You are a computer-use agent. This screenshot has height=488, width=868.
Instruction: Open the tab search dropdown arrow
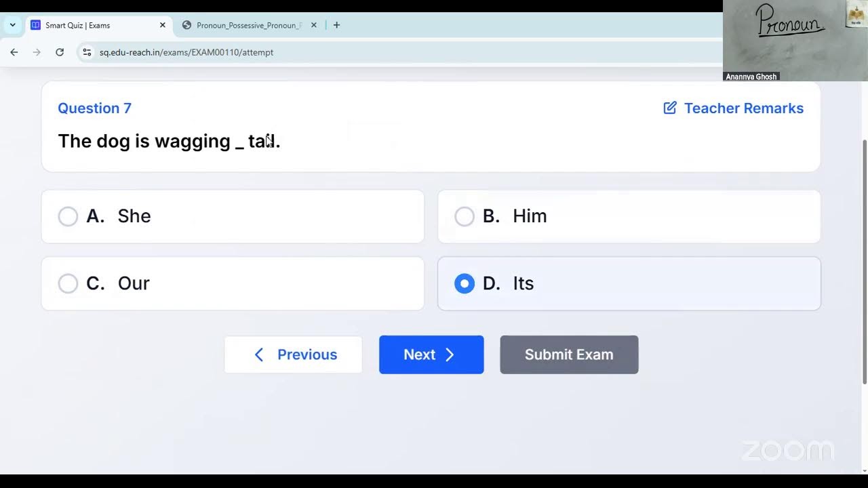(x=12, y=25)
